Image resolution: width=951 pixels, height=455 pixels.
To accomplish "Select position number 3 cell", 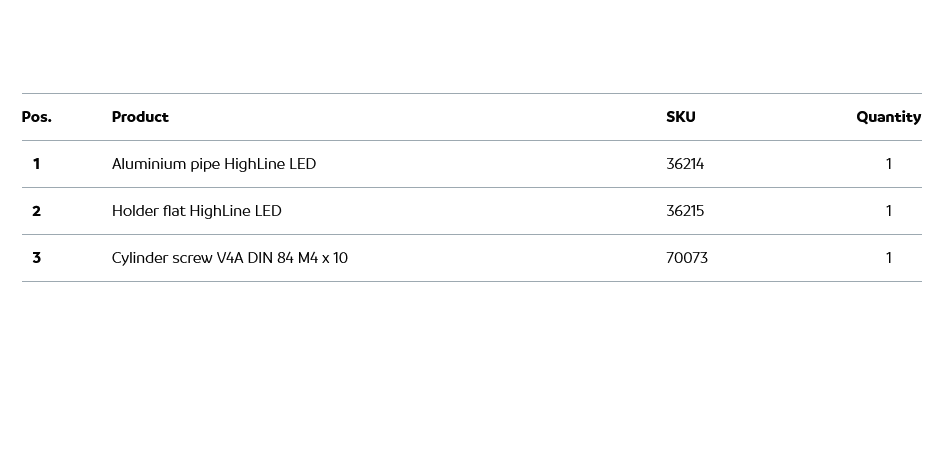I will pyautogui.click(x=36, y=258).
